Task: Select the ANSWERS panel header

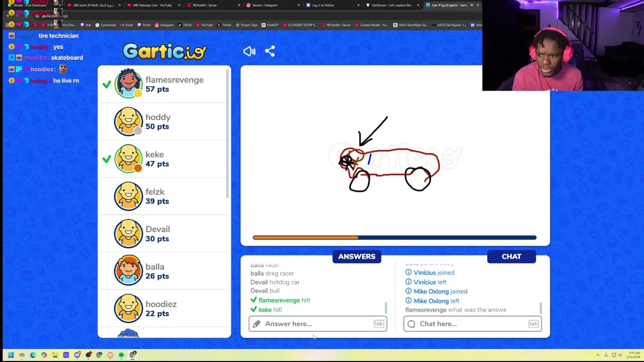Action: (357, 256)
